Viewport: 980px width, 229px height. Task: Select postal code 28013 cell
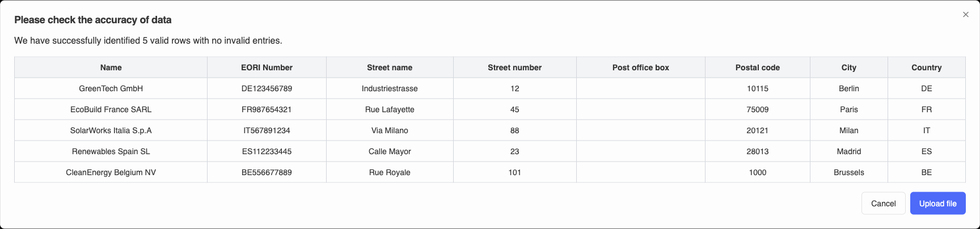pos(757,151)
